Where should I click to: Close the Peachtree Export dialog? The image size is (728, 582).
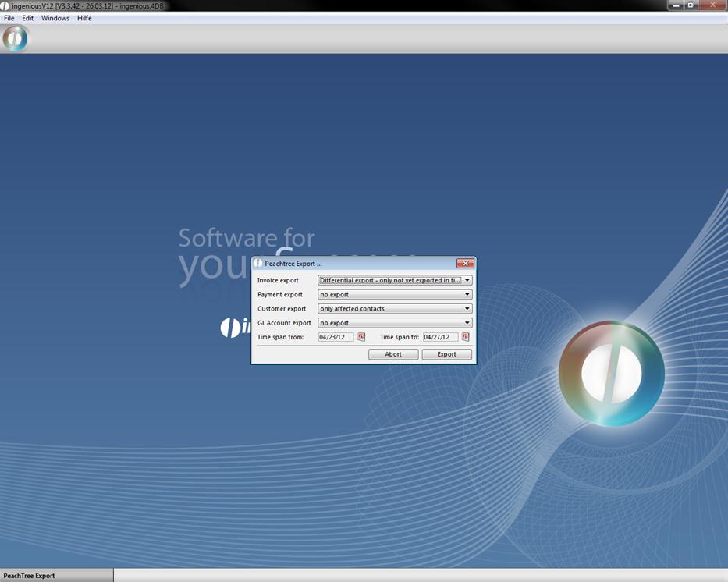point(465,264)
